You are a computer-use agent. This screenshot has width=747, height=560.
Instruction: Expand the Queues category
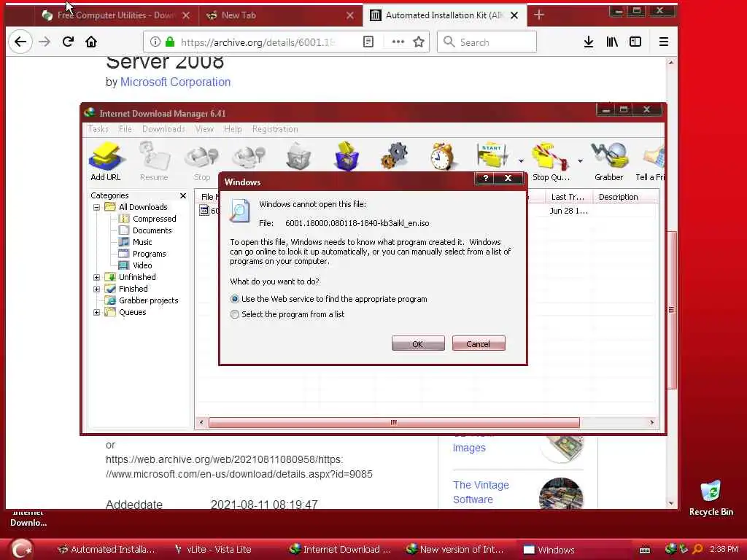(97, 312)
